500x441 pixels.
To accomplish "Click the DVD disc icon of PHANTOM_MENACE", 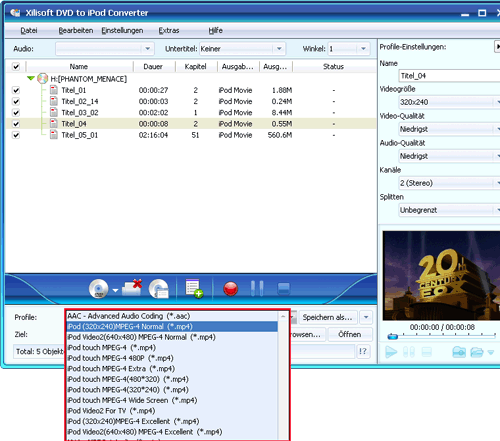I will click(42, 79).
